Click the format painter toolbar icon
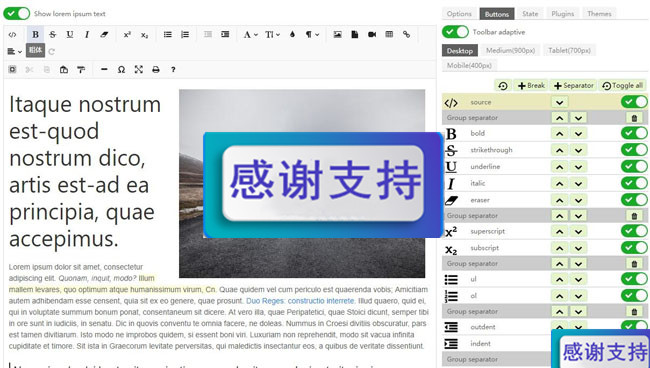The width and height of the screenshot is (650, 368). pos(81,70)
